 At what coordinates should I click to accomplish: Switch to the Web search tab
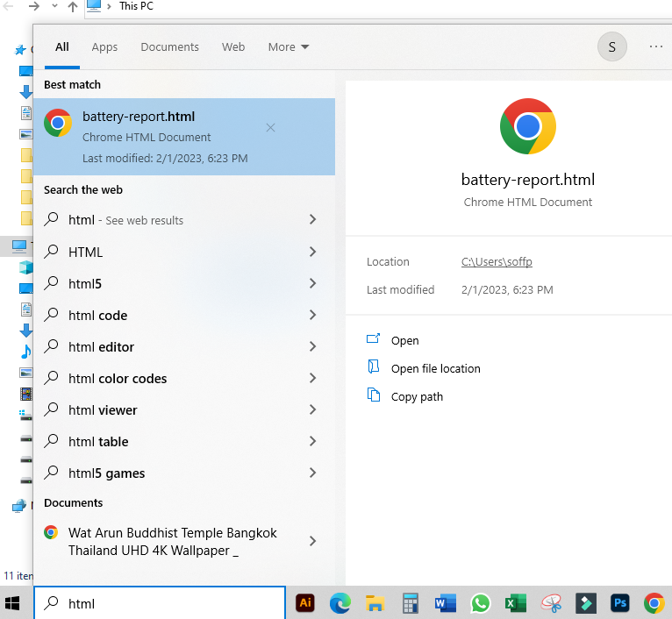233,47
